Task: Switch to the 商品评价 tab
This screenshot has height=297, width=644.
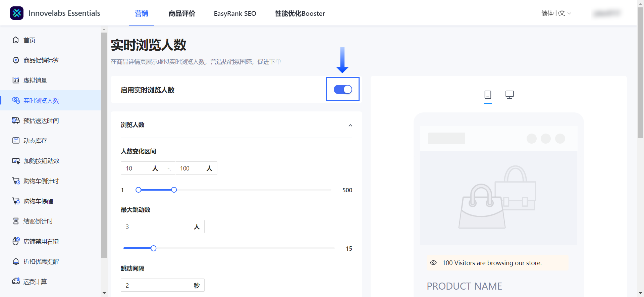Action: [182, 13]
